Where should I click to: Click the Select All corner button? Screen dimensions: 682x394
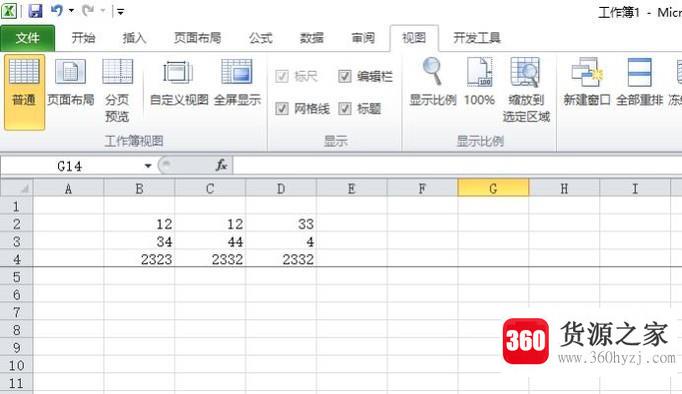coord(17,188)
